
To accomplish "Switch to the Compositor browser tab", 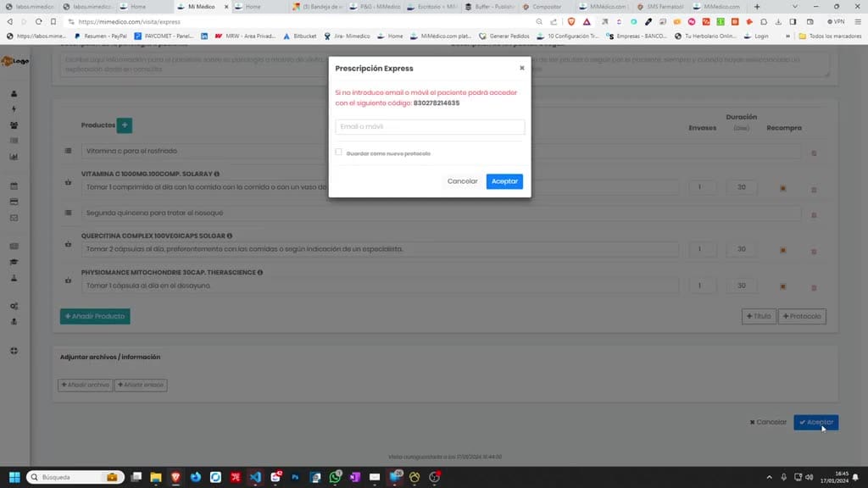I will click(547, 7).
